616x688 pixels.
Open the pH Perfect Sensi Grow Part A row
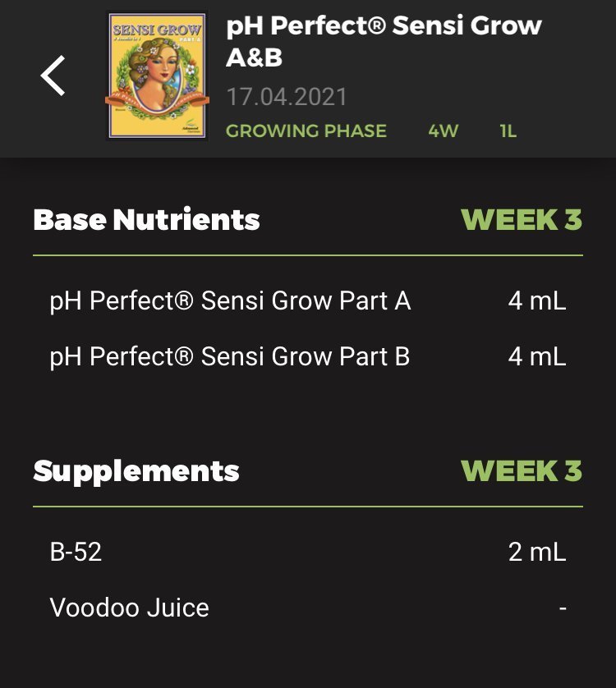[x=308, y=301]
